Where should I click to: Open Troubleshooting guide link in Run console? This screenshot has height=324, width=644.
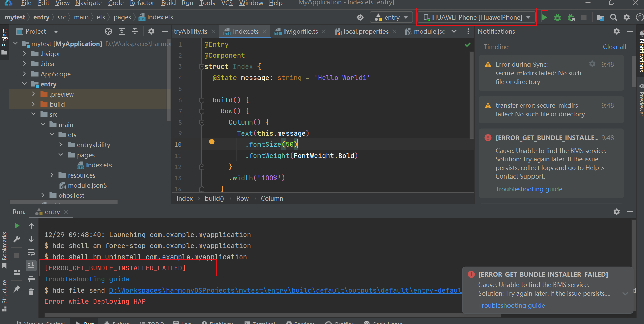click(x=87, y=279)
